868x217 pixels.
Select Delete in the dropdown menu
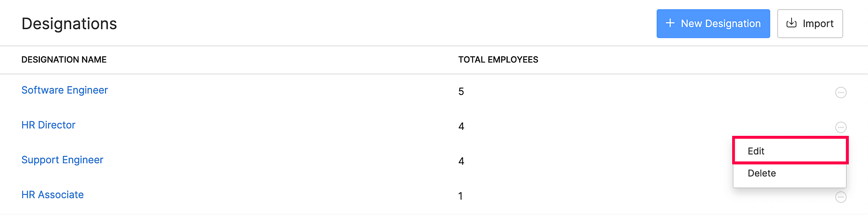[x=762, y=173]
